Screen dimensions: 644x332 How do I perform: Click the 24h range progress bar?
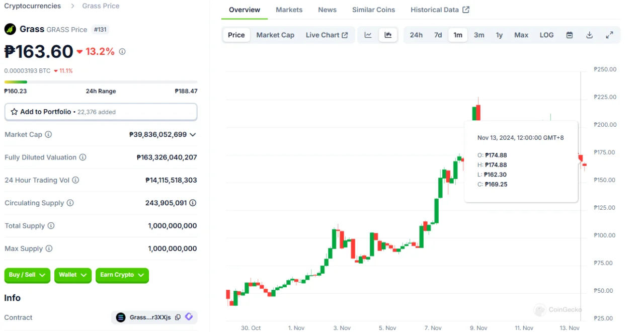coord(101,82)
